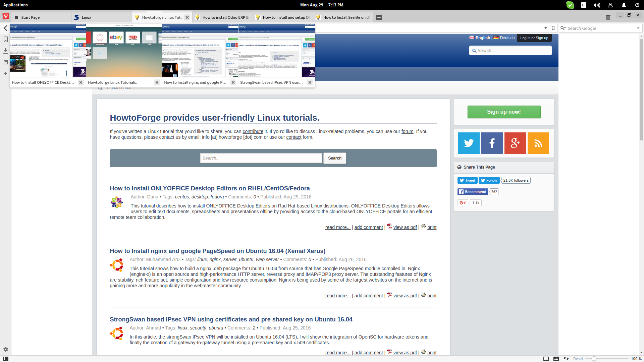This screenshot has height=362, width=644.
Task: Open page actions icon in status bar
Action: click(566, 359)
